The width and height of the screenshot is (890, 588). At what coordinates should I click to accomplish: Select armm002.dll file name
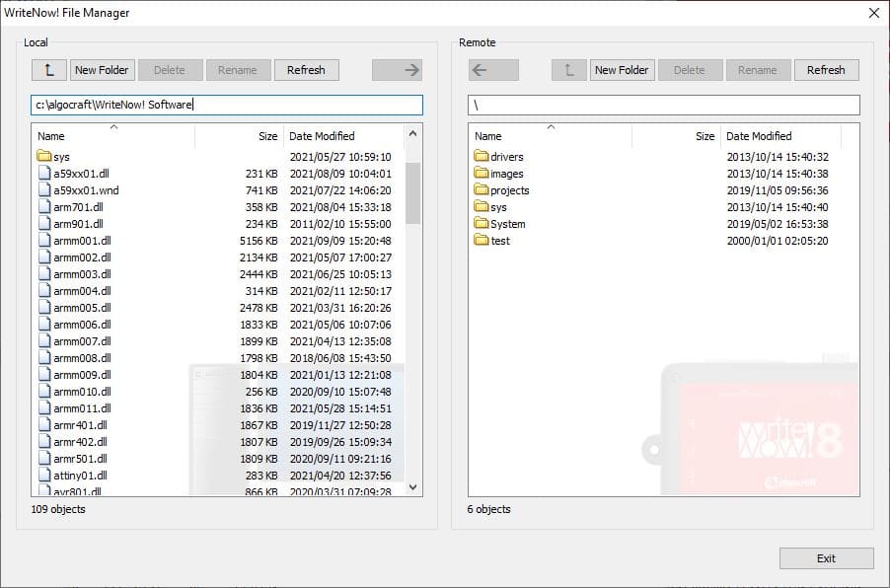[82, 257]
